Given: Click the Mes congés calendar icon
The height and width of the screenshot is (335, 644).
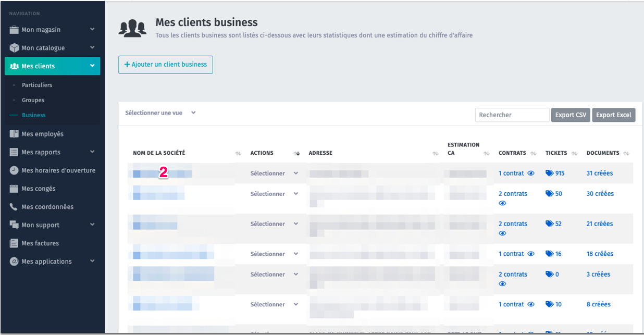Looking at the screenshot, I should pos(14,189).
